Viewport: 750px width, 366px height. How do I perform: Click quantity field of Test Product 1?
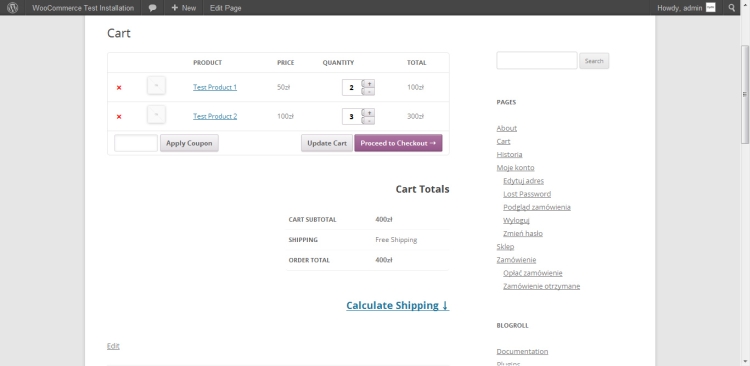[352, 88]
